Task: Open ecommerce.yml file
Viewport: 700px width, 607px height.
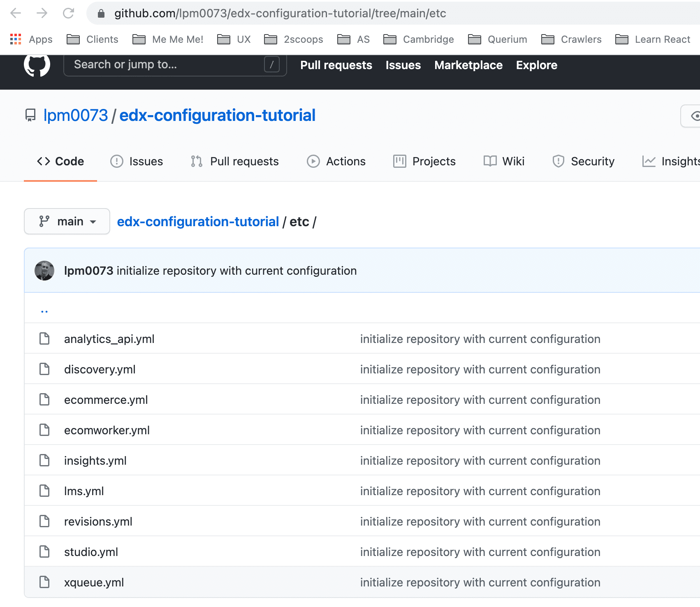Action: pos(106,400)
